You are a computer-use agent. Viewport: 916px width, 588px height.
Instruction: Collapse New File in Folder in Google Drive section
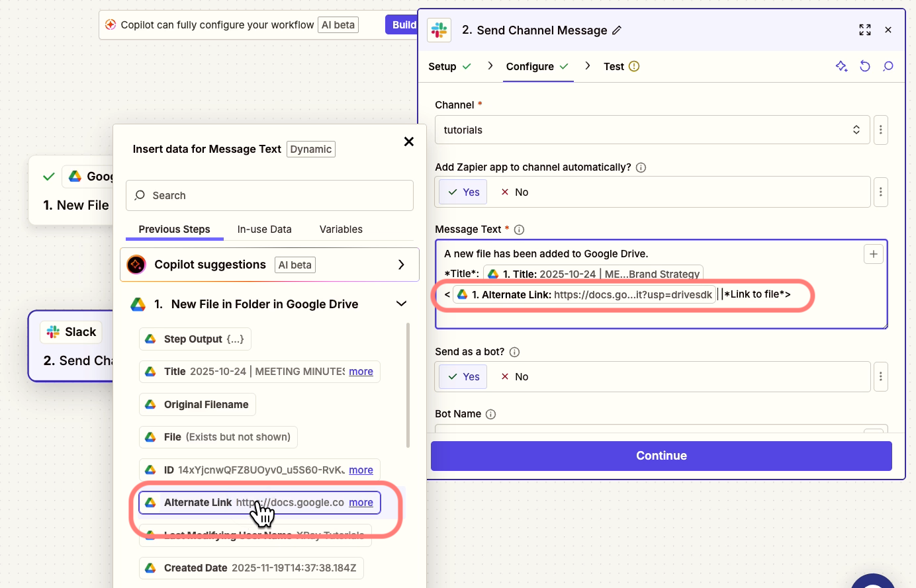click(x=401, y=304)
